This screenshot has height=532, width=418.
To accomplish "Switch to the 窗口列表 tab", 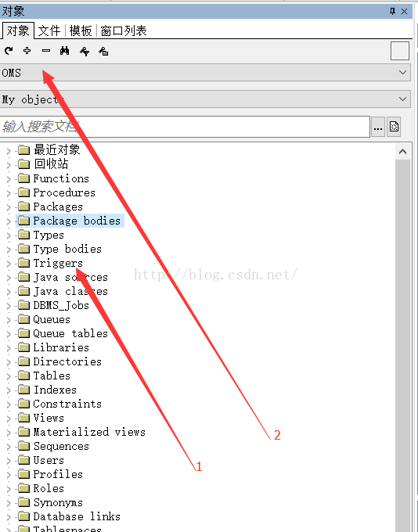I will click(x=124, y=31).
